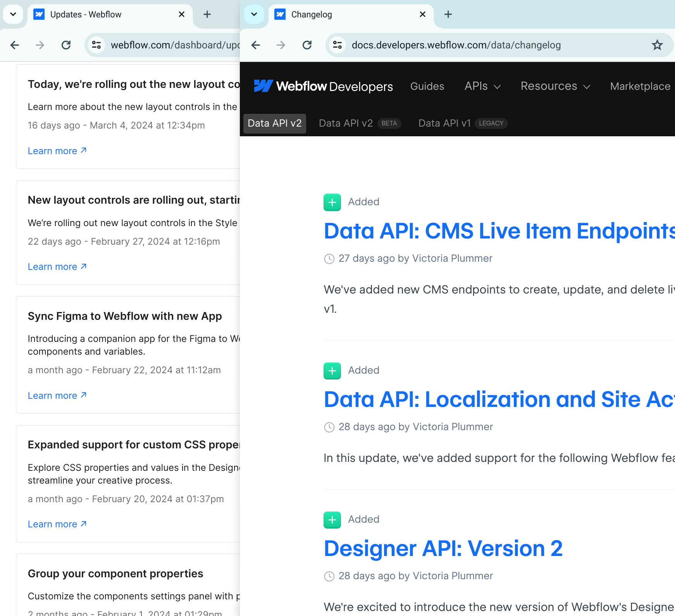675x616 pixels.
Task: Click 'Group your component properties' heading
Action: point(115,574)
